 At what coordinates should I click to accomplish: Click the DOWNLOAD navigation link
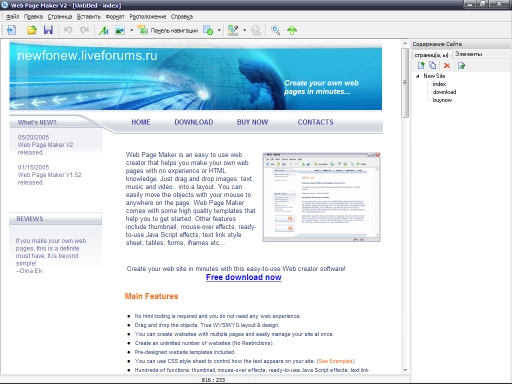[194, 122]
